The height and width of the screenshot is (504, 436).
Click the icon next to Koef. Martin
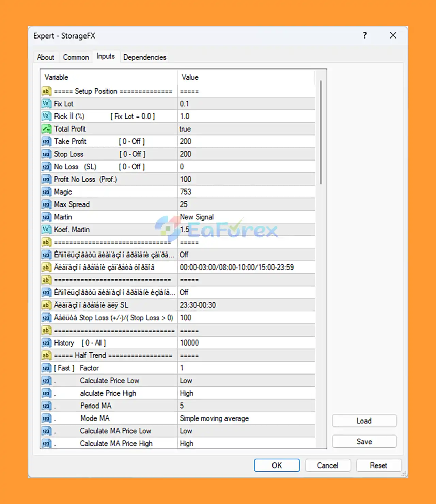tap(46, 230)
